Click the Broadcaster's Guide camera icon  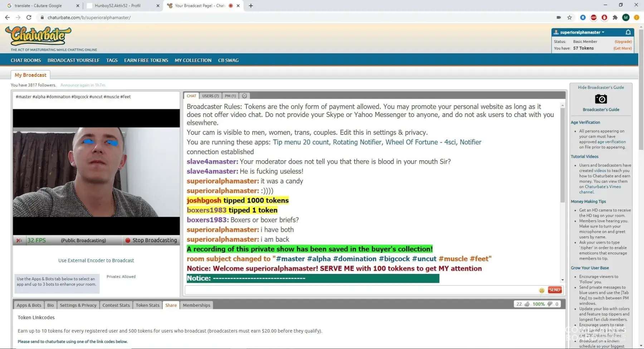coord(601,99)
